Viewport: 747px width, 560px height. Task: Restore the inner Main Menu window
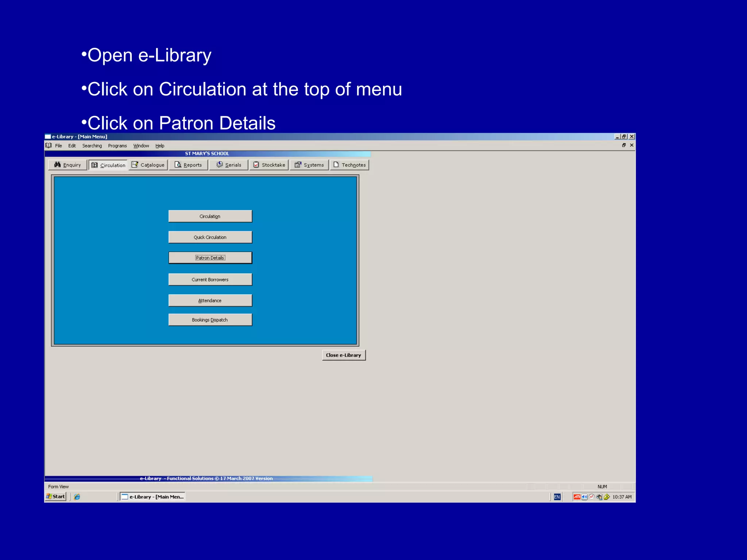point(624,145)
